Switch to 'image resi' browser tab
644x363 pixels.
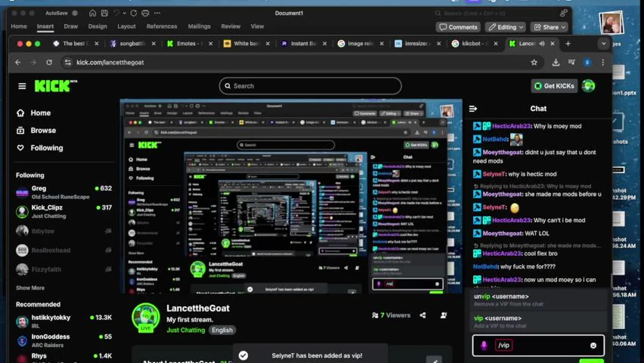coord(360,44)
